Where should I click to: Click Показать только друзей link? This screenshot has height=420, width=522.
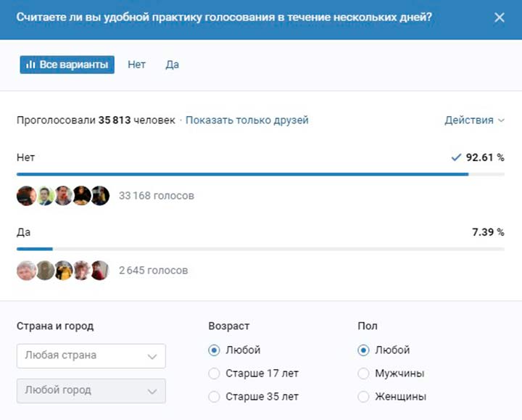(247, 120)
